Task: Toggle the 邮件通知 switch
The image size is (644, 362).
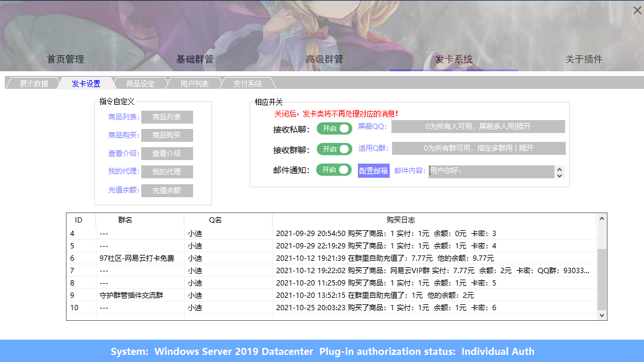Action: point(334,170)
